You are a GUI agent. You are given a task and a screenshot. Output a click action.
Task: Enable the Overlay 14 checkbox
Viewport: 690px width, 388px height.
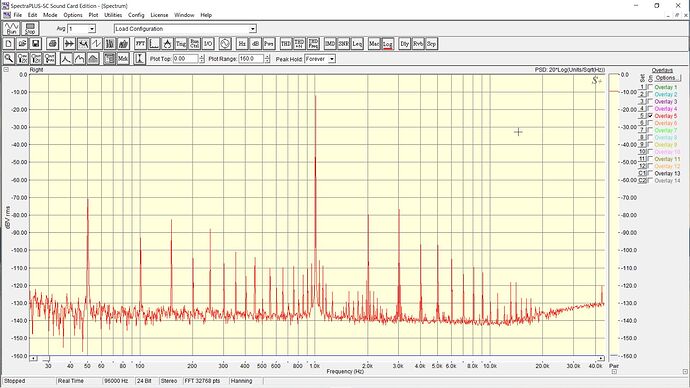(x=650, y=180)
